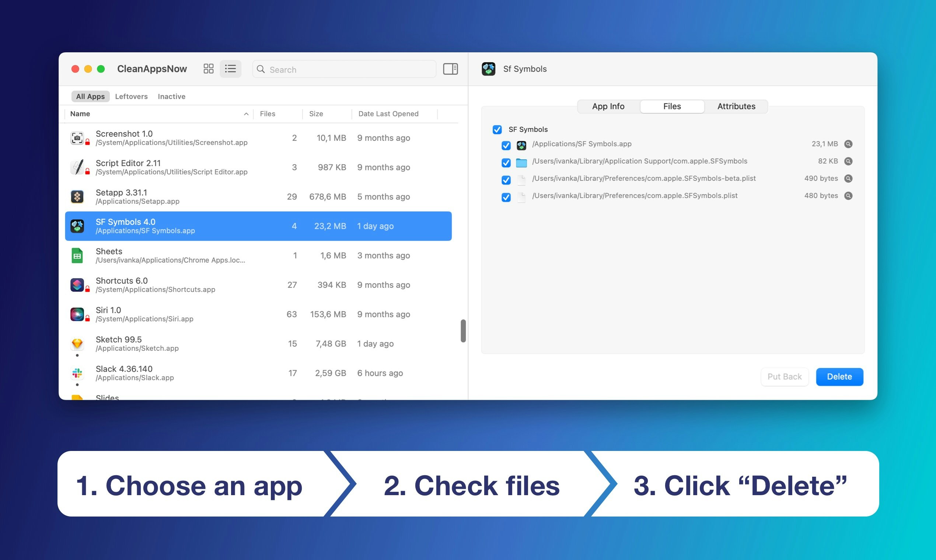Image resolution: width=936 pixels, height=560 pixels.
Task: Uncheck the SF Symbols group checkbox
Action: 497,129
